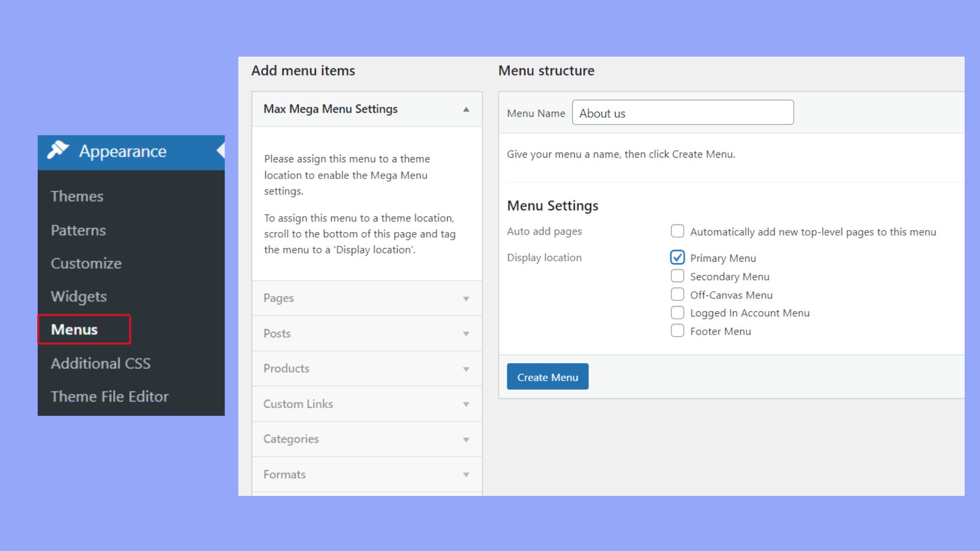Click the Appearance paintbrush icon

point(58,150)
